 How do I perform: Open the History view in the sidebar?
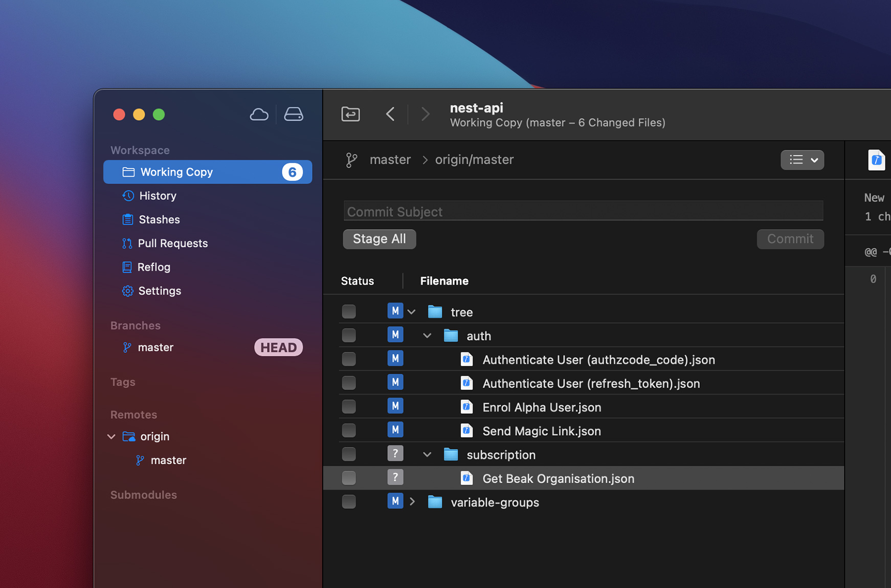click(157, 196)
